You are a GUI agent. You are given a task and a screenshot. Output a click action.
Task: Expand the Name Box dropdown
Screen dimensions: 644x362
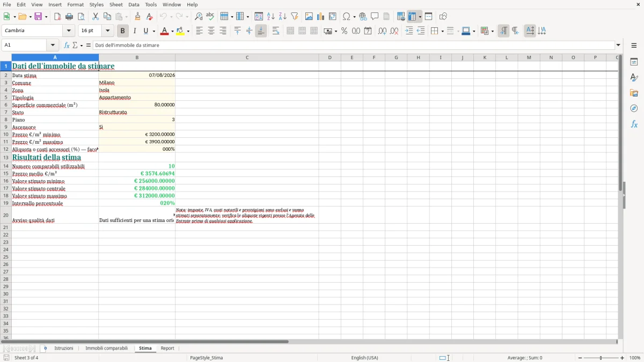(x=52, y=45)
